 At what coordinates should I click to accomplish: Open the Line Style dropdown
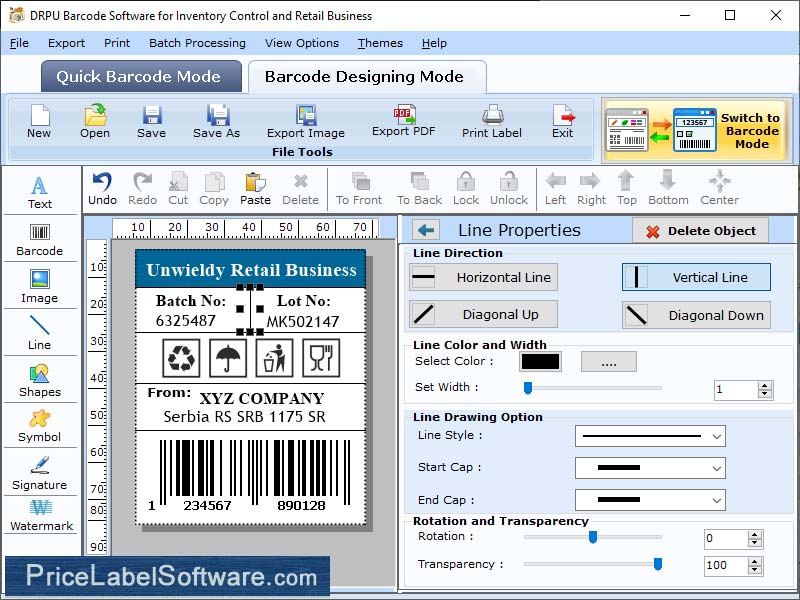pyautogui.click(x=650, y=436)
